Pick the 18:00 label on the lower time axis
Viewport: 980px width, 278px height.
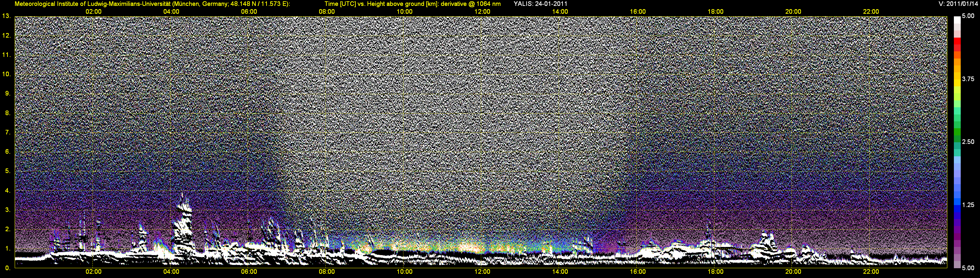point(715,272)
